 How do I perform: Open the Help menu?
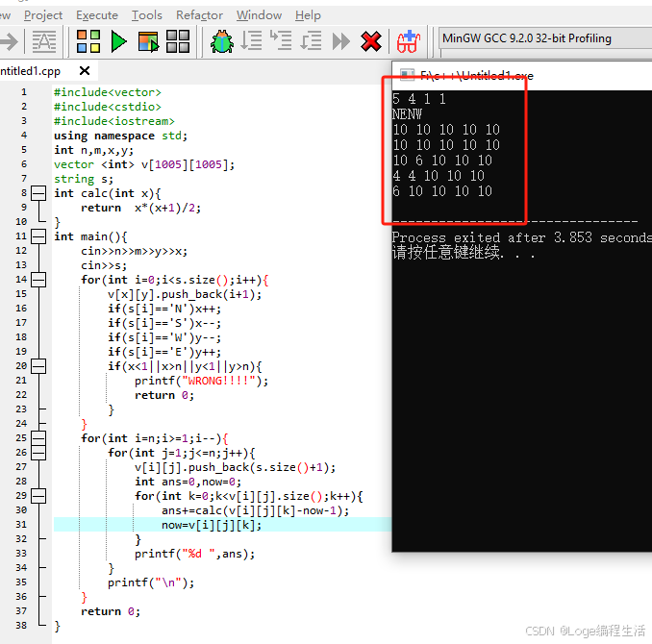[x=308, y=15]
